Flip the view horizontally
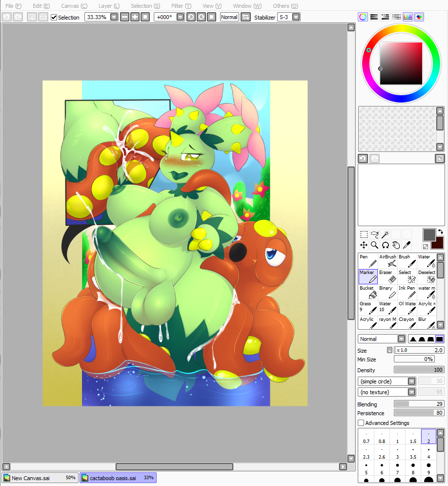 [x=246, y=17]
